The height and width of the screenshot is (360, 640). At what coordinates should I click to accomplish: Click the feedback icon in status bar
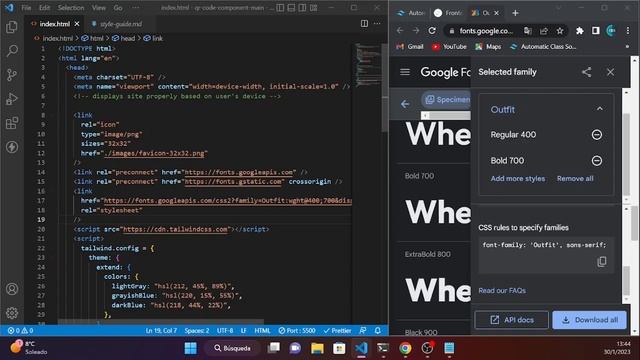tap(363, 330)
